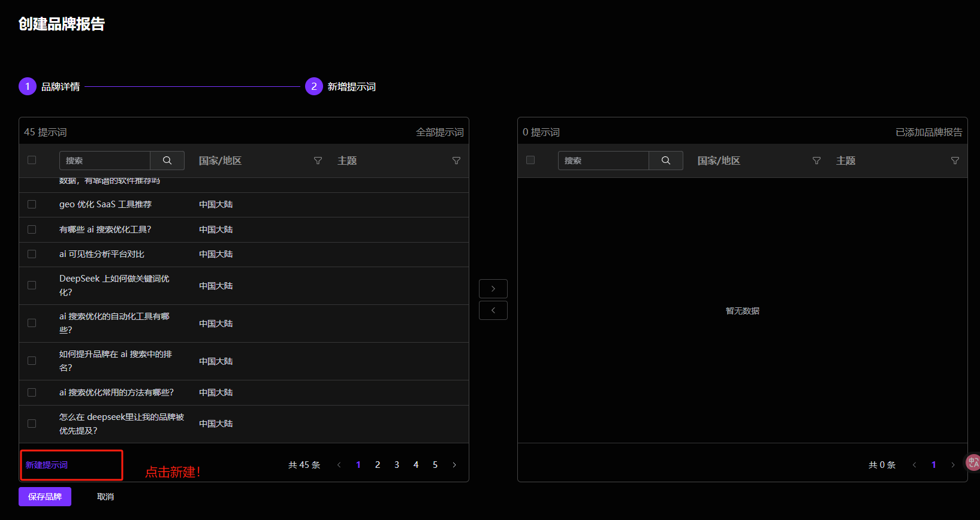Screen dimensions: 980x520
Task: Open country/region filter icon in right panel
Action: point(816,161)
